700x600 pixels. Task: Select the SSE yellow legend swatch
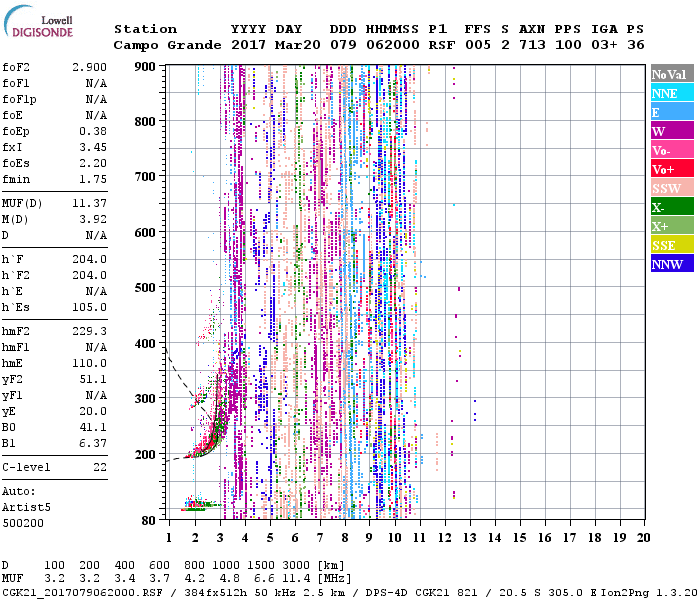click(672, 245)
